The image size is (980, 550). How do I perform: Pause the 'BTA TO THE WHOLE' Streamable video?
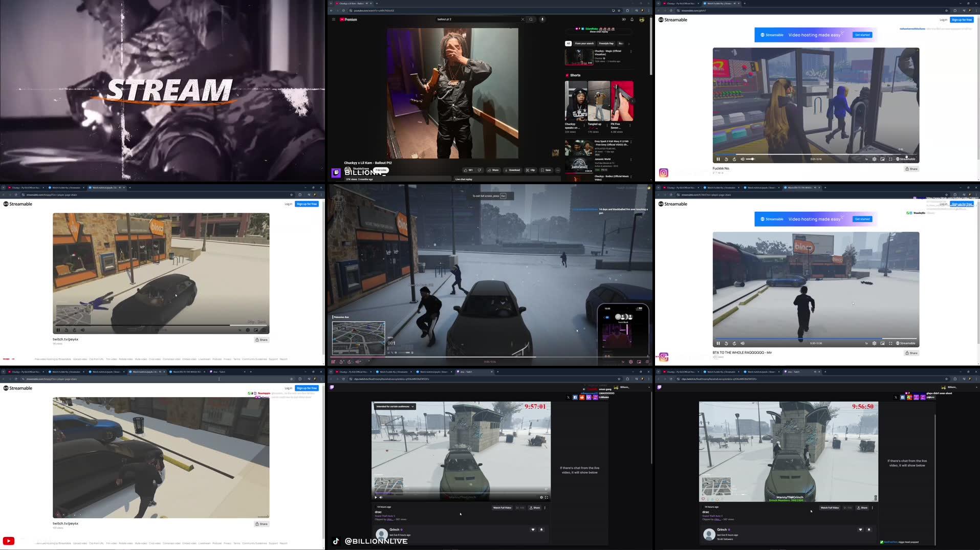click(718, 343)
